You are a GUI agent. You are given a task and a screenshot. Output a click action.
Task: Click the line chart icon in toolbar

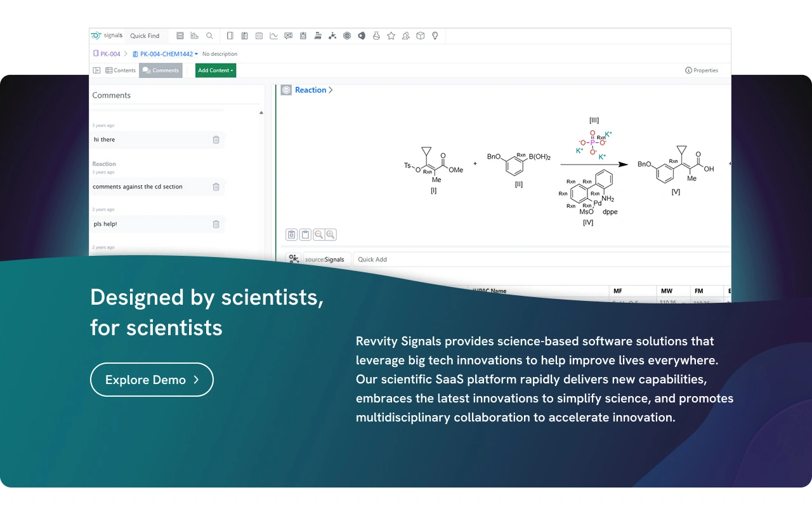(x=273, y=36)
